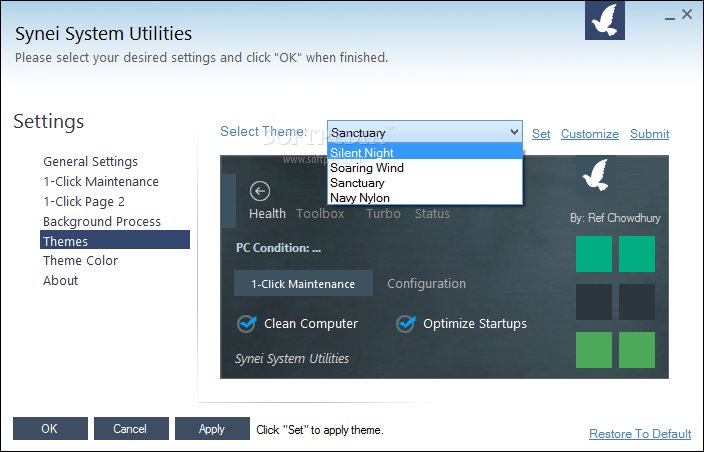The width and height of the screenshot is (704, 452).
Task: Choose Soaring Wind from theme list
Action: tap(425, 168)
